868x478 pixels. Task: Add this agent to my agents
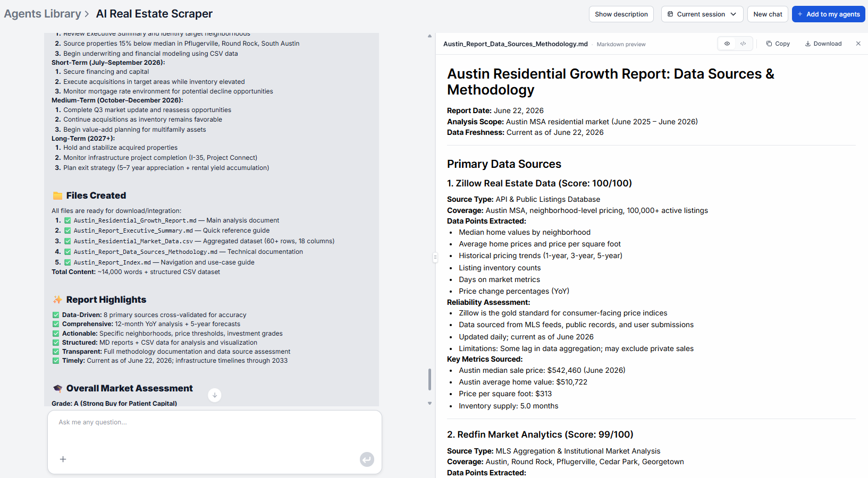(828, 14)
